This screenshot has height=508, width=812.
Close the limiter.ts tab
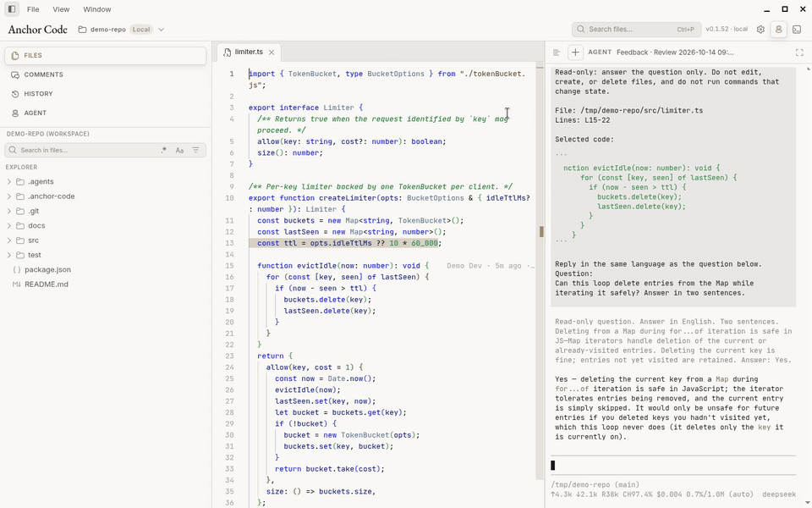(x=272, y=52)
